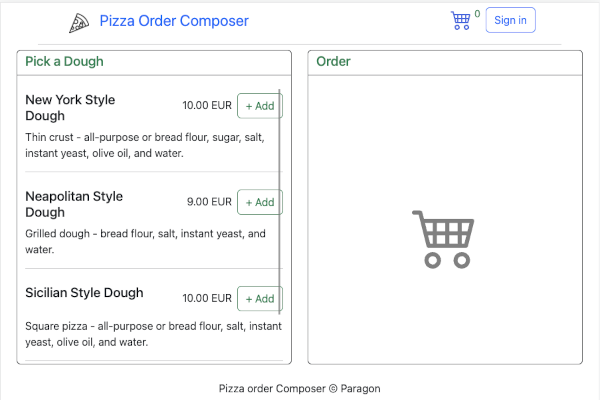
Task: Add Sicilian Style Dough to order
Action: tap(260, 298)
